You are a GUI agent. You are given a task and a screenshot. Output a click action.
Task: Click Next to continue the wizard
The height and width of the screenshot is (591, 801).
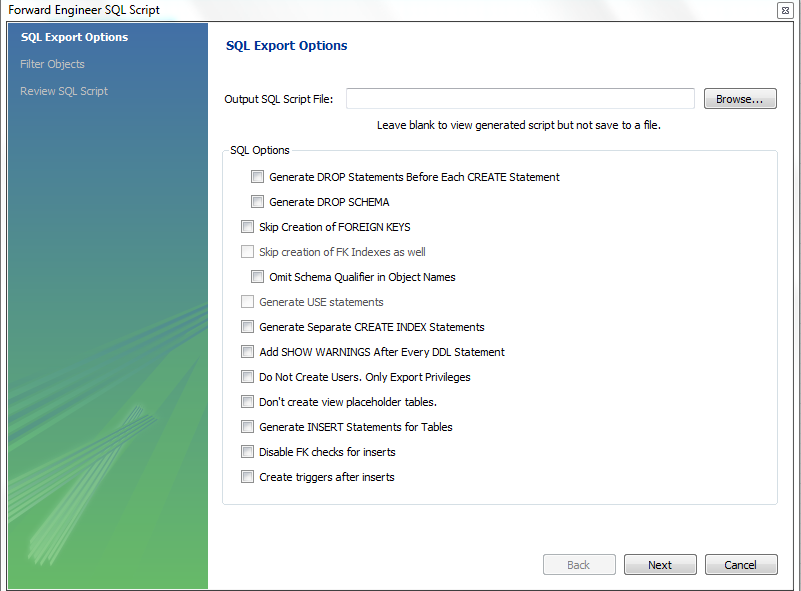click(x=660, y=565)
